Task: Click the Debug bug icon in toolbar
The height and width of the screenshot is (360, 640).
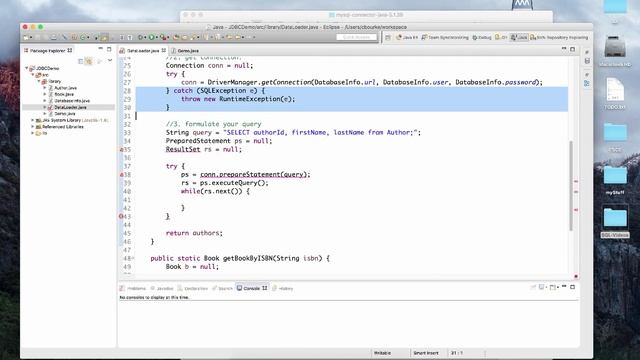Action: coord(140,37)
